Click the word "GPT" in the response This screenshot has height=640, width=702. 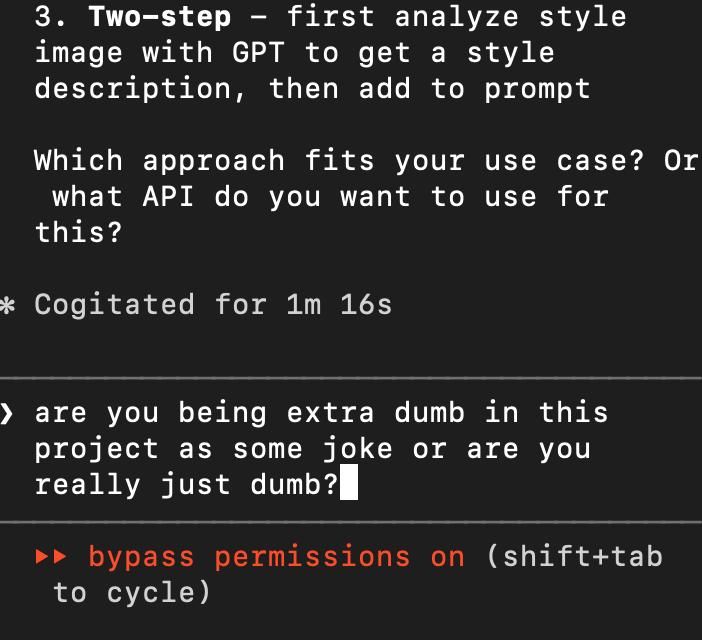coord(258,53)
